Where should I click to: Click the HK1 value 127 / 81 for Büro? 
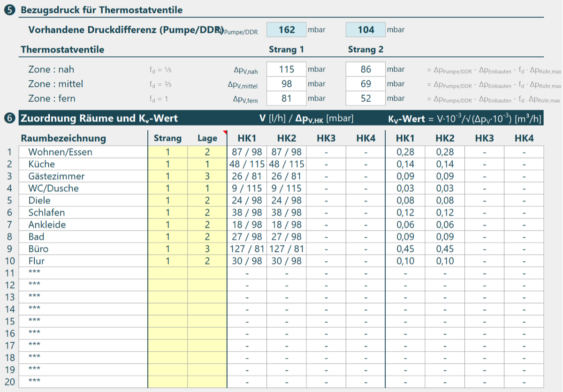tap(247, 249)
